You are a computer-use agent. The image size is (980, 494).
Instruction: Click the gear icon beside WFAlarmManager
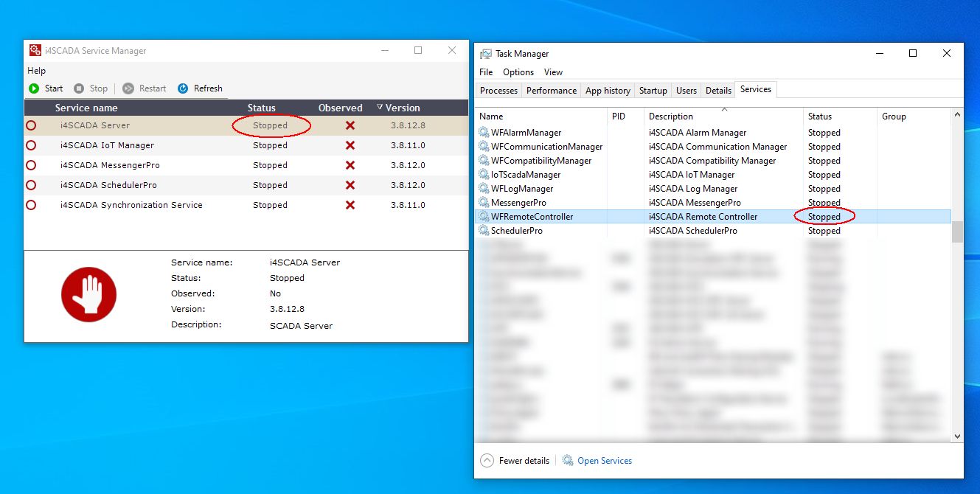pyautogui.click(x=484, y=133)
